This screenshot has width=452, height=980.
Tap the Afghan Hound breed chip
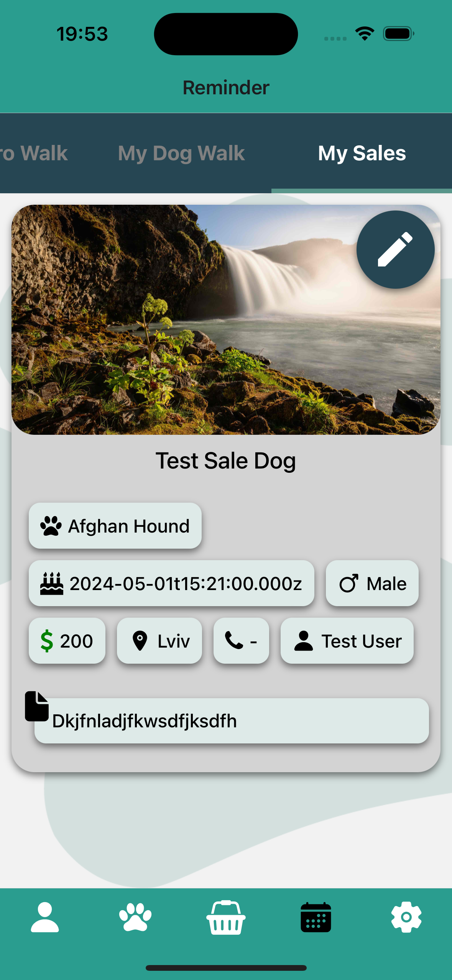115,526
